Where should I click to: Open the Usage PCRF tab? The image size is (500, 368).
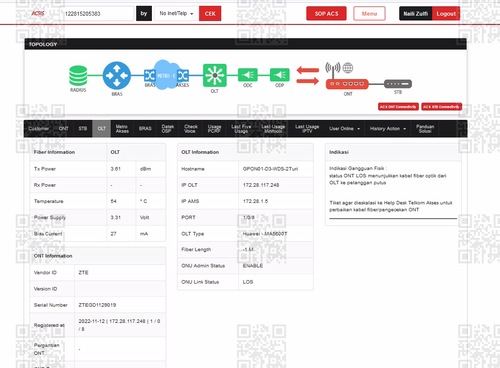tap(214, 129)
